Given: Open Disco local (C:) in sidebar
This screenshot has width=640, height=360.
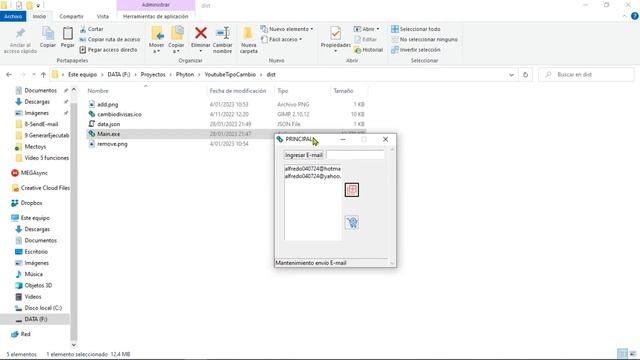Looking at the screenshot, I should [x=43, y=308].
